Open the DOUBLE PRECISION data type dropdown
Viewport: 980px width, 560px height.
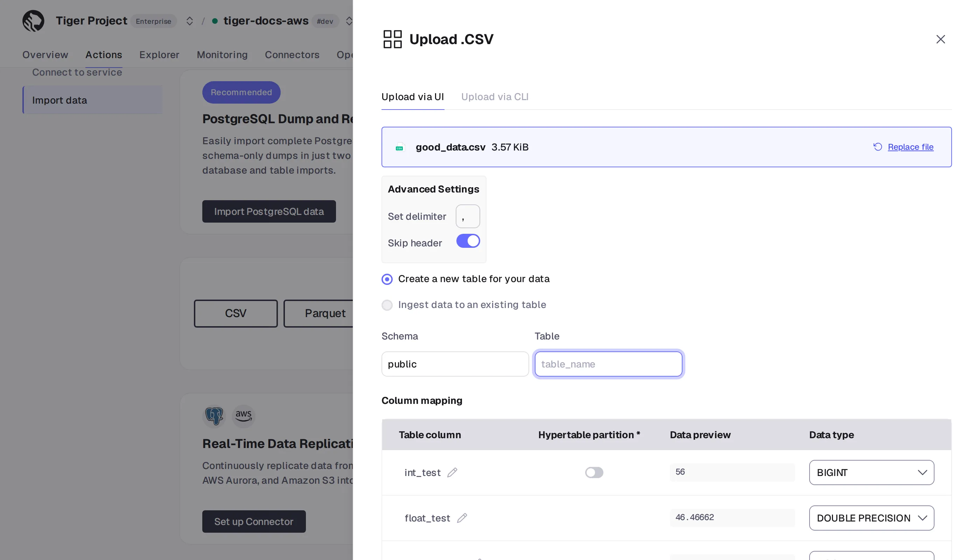click(871, 518)
